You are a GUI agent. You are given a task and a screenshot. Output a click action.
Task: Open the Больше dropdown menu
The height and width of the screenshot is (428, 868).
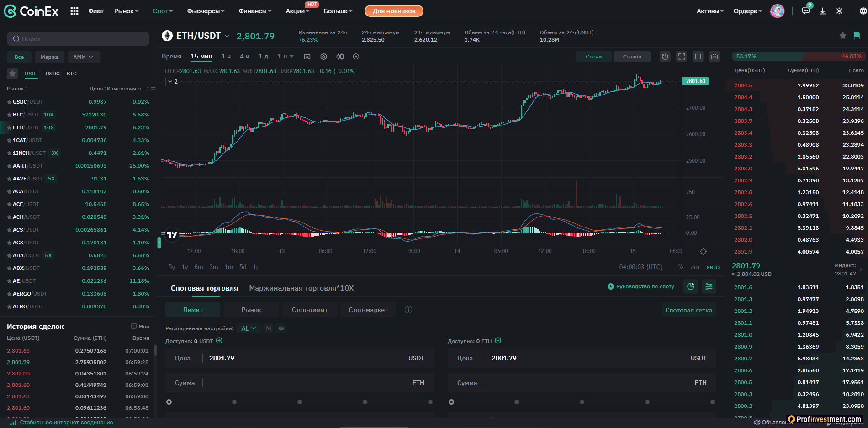[x=338, y=11]
